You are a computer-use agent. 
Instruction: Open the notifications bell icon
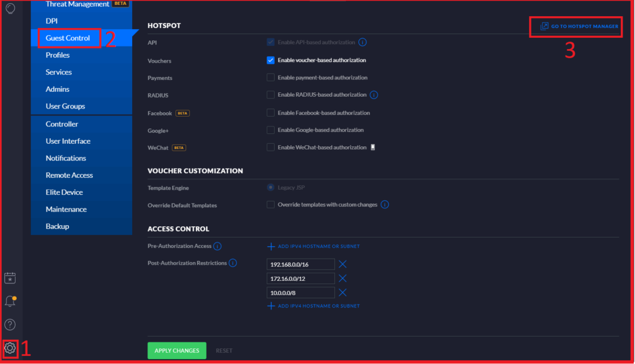pos(10,301)
